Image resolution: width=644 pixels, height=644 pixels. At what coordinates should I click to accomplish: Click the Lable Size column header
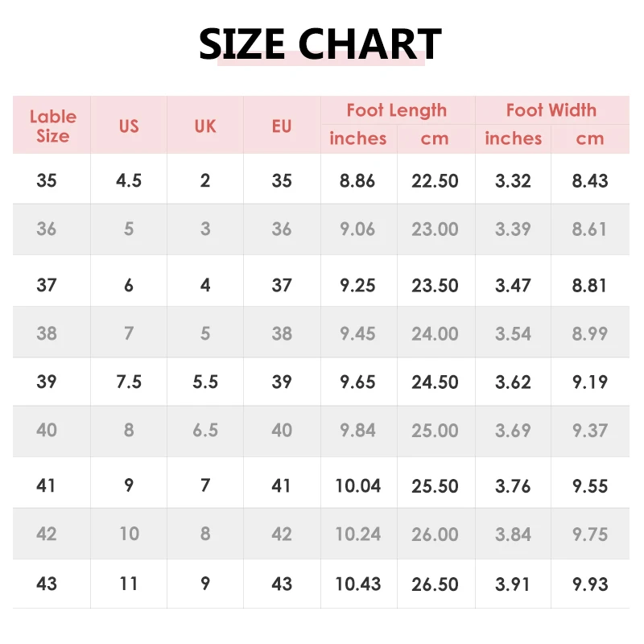pyautogui.click(x=52, y=126)
